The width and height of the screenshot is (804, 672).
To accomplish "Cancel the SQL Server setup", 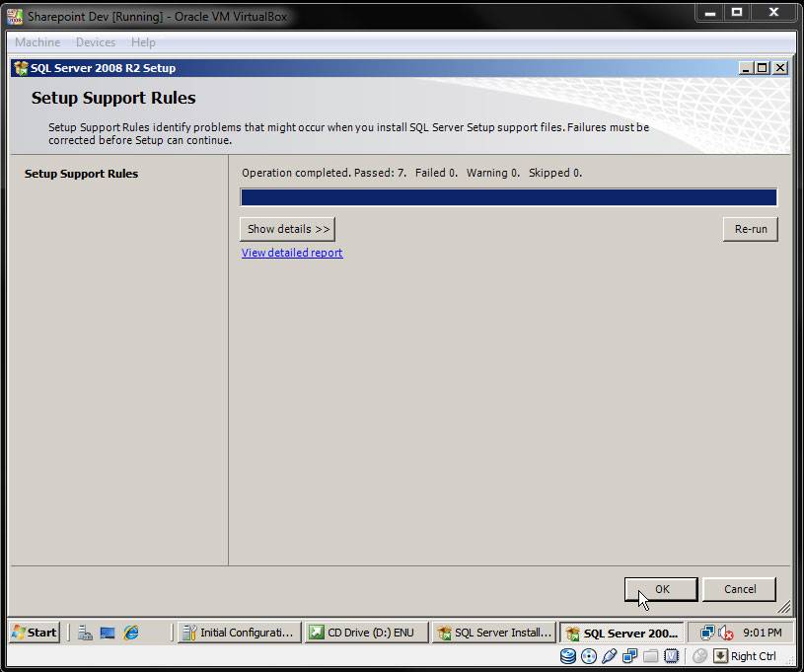I will (740, 589).
